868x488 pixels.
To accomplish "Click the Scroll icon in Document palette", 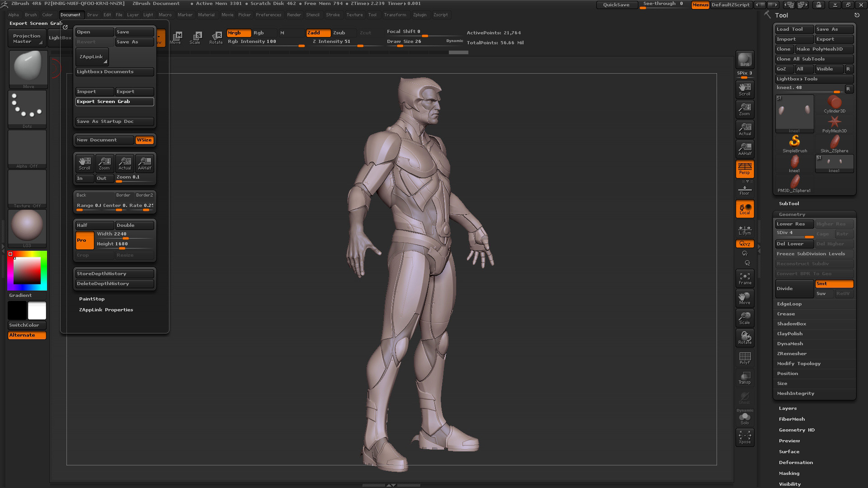I will (85, 164).
